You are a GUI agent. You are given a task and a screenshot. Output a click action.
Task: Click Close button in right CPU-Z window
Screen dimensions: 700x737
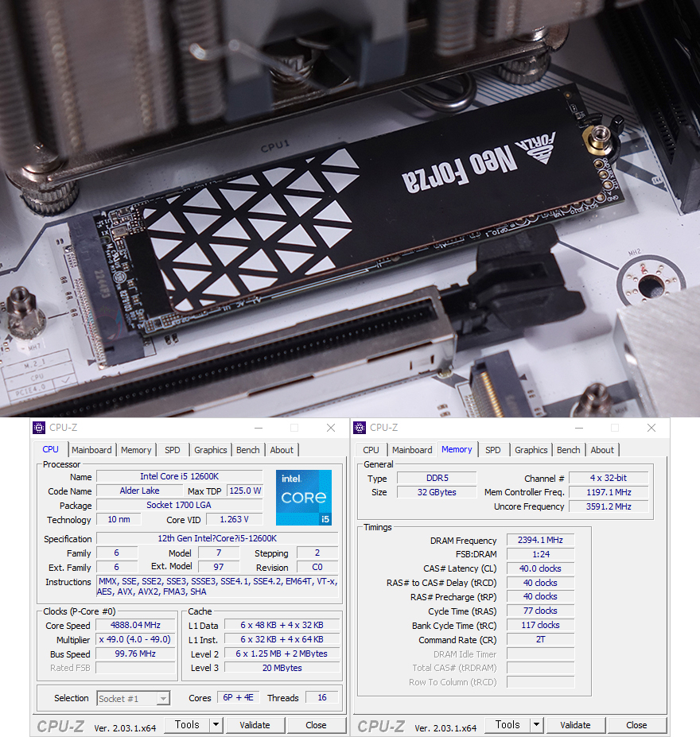(636, 725)
